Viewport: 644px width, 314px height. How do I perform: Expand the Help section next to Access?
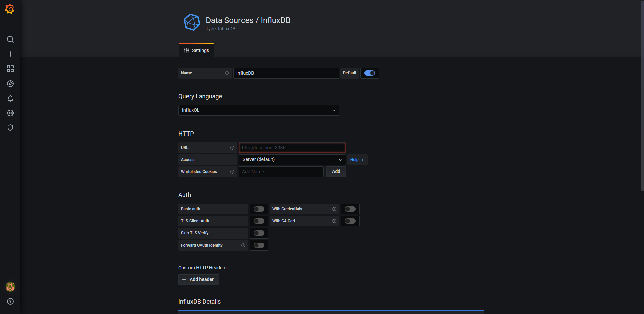357,160
